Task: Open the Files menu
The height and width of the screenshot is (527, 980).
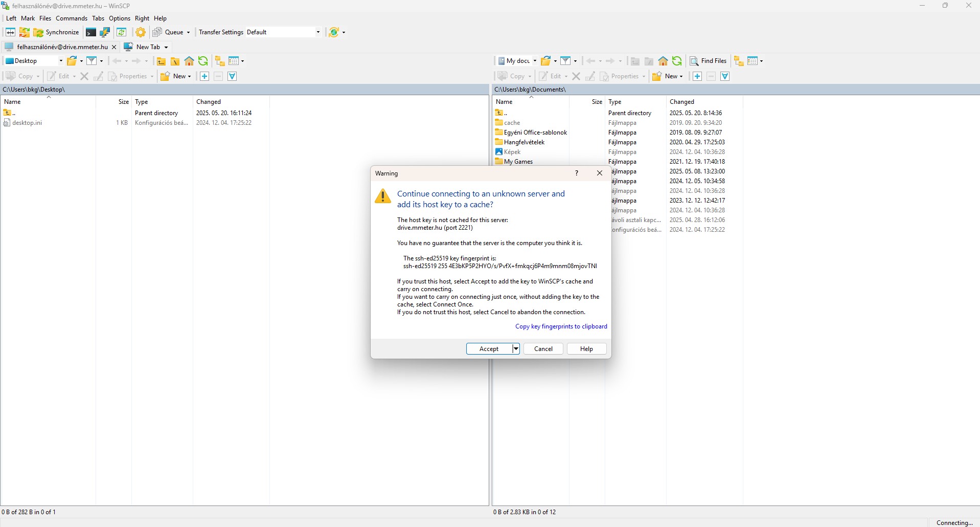Action: coord(45,18)
